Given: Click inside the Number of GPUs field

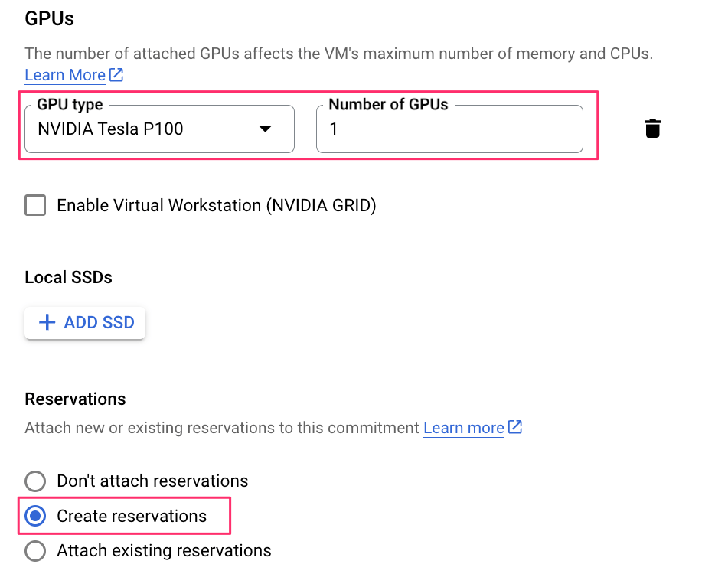Looking at the screenshot, I should coord(449,129).
